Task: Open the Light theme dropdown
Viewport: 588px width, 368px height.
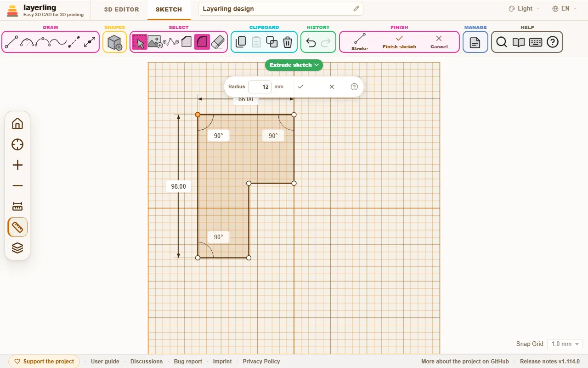Action: [x=524, y=9]
